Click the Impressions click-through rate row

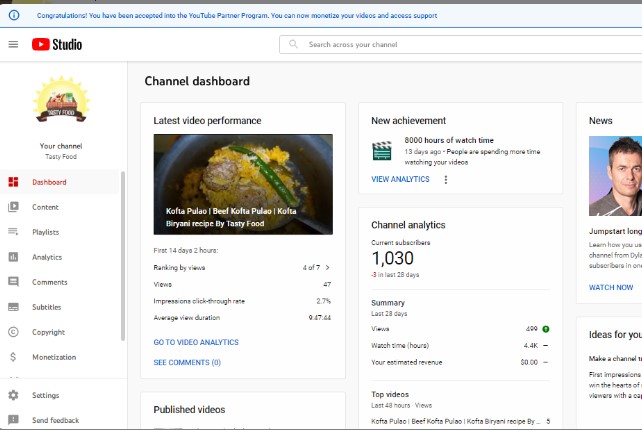click(x=242, y=301)
